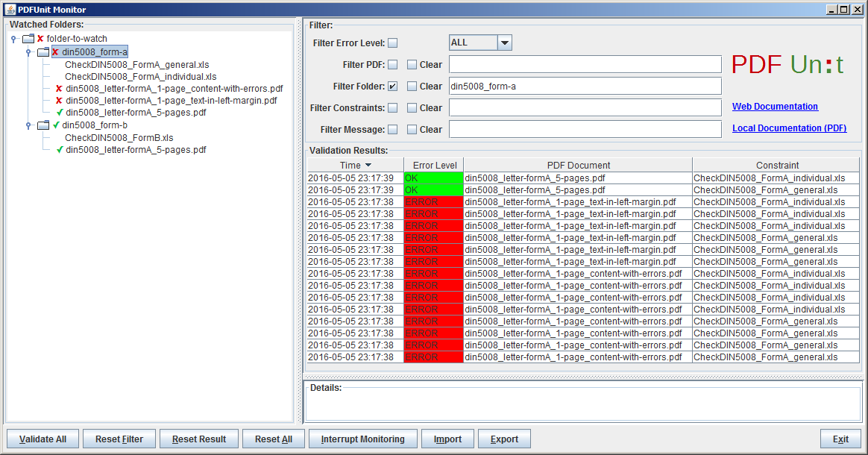Enable the Filter Error Level checkbox
868x455 pixels.
click(x=392, y=43)
